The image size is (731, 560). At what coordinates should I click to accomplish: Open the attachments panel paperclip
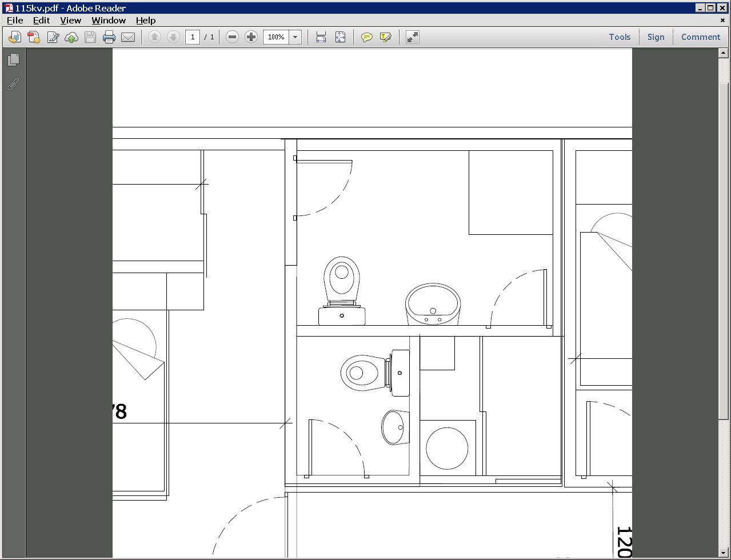pyautogui.click(x=13, y=85)
